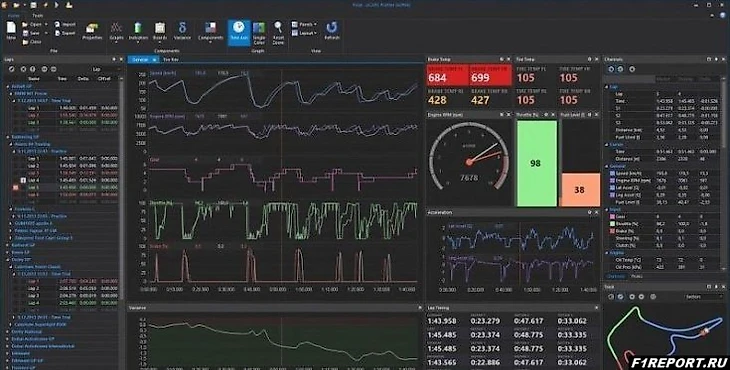
Task: Click the Speed channel color swatch
Action: pyautogui.click(x=612, y=173)
